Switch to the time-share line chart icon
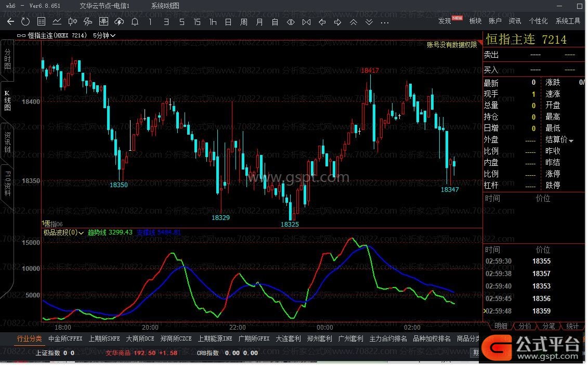The width and height of the screenshot is (588, 365). click(x=57, y=22)
